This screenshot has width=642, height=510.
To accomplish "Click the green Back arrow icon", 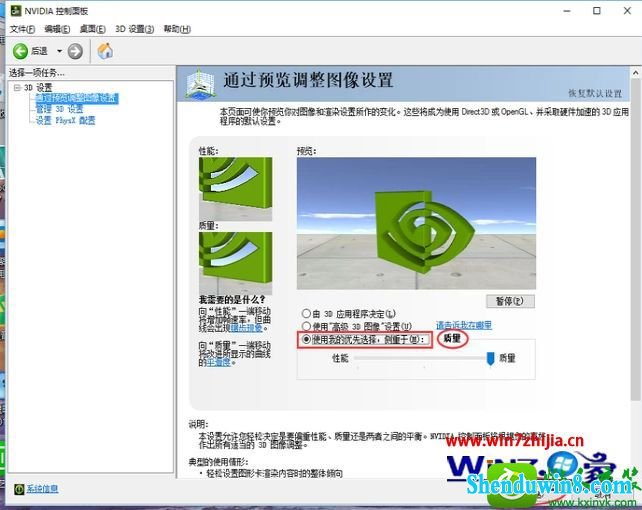I will [20, 51].
